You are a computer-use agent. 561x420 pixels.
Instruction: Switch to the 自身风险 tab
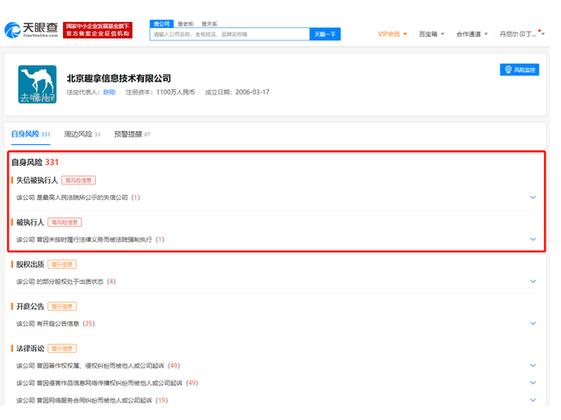click(30, 134)
